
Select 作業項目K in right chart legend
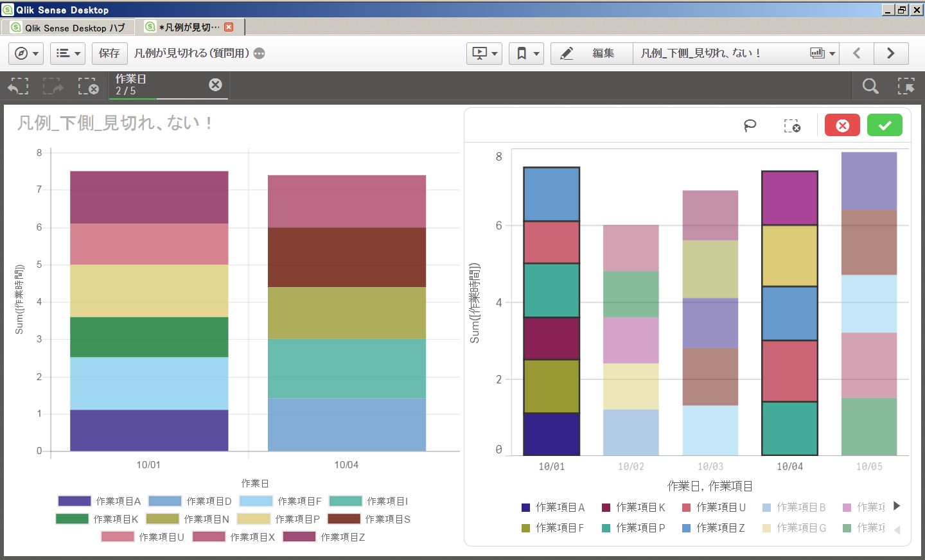633,507
